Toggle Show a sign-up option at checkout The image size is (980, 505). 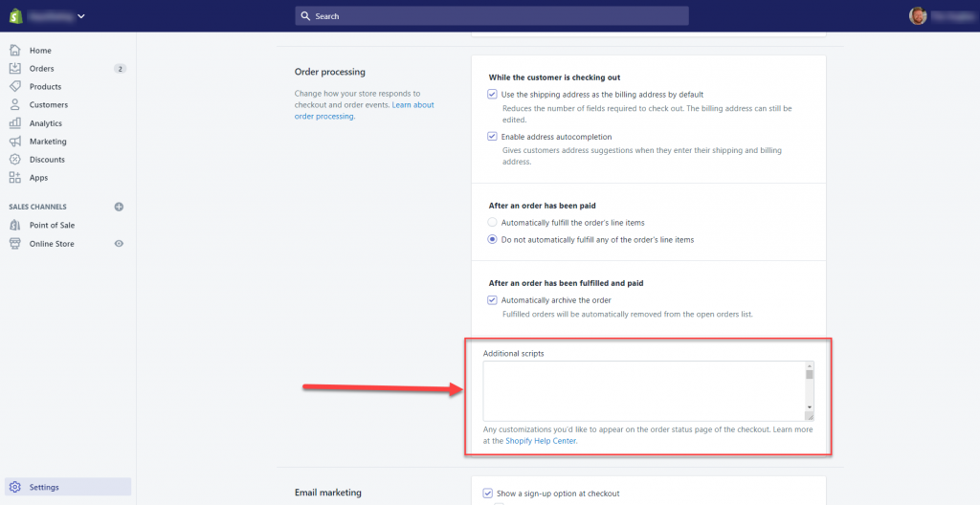coord(488,494)
